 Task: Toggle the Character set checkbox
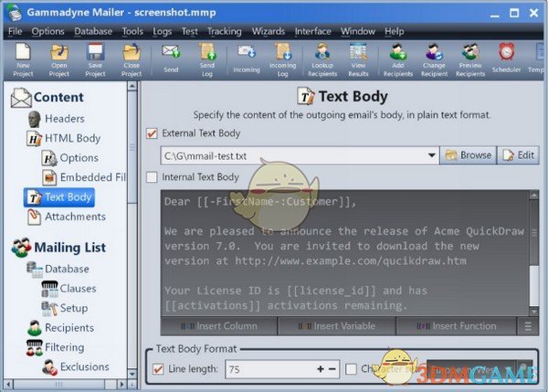point(351,369)
